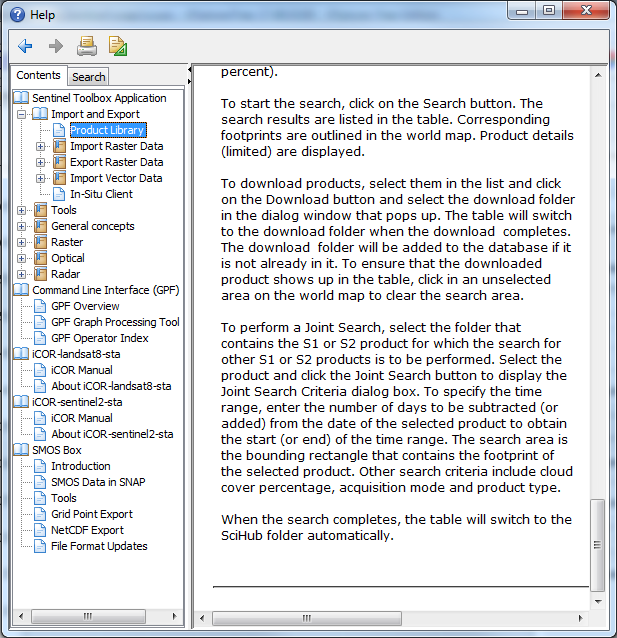Click the In-Situ Client page icon

(59, 194)
